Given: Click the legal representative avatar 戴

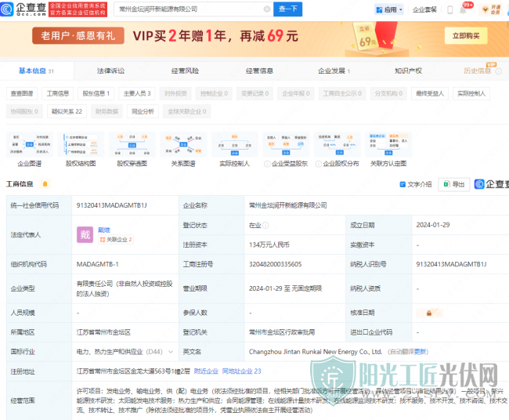Looking at the screenshot, I should click(84, 234).
